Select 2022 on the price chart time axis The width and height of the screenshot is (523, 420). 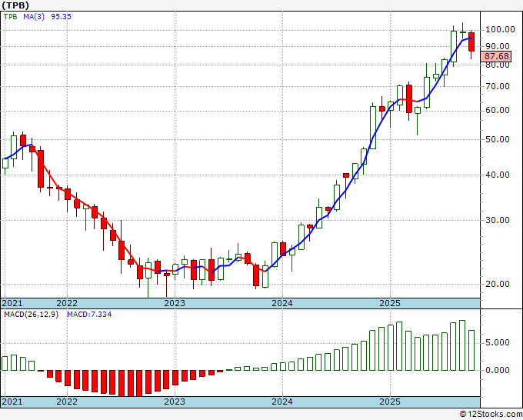pos(67,303)
